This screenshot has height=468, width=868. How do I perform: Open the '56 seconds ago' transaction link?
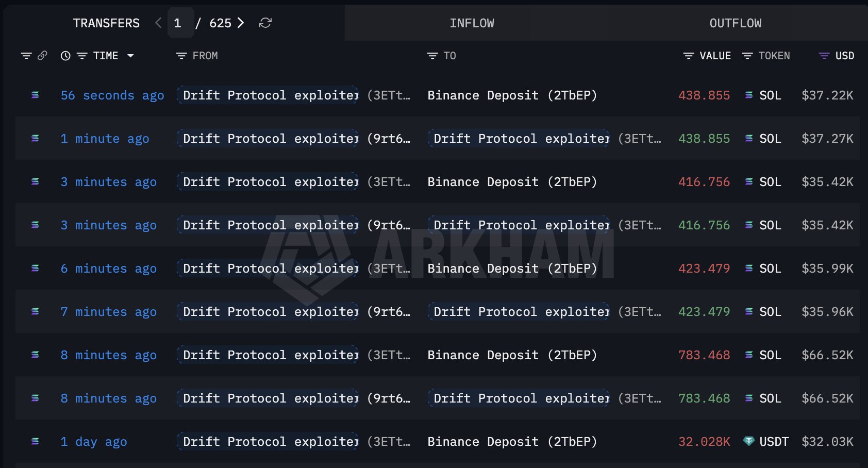click(x=112, y=95)
